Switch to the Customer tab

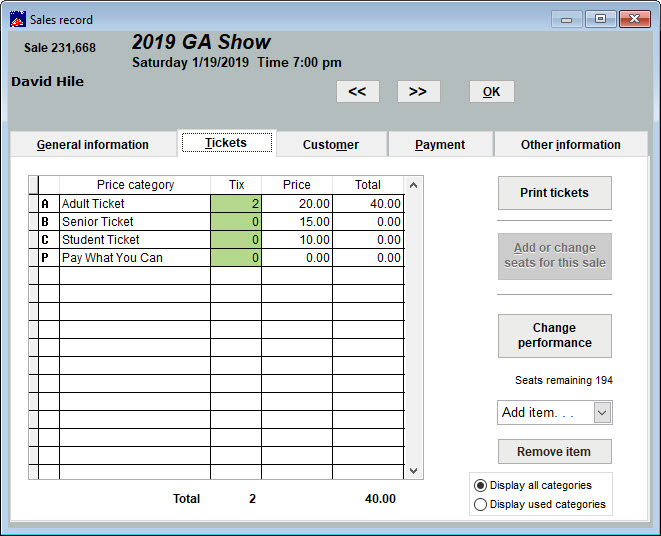click(x=331, y=145)
